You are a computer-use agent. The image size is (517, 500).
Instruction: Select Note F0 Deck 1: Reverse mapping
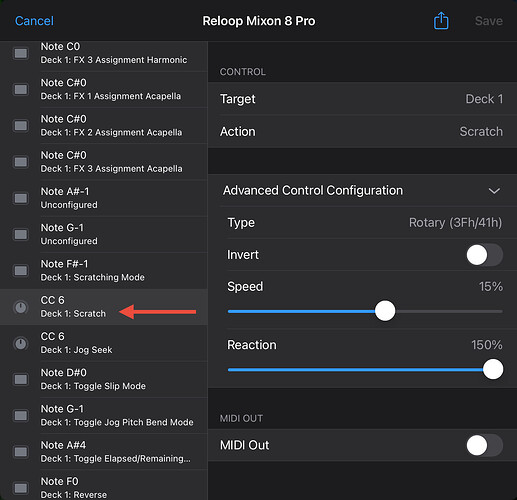[x=104, y=485]
